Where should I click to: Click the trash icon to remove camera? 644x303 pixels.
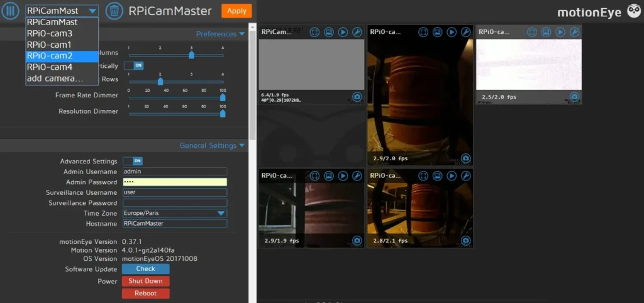(x=114, y=11)
